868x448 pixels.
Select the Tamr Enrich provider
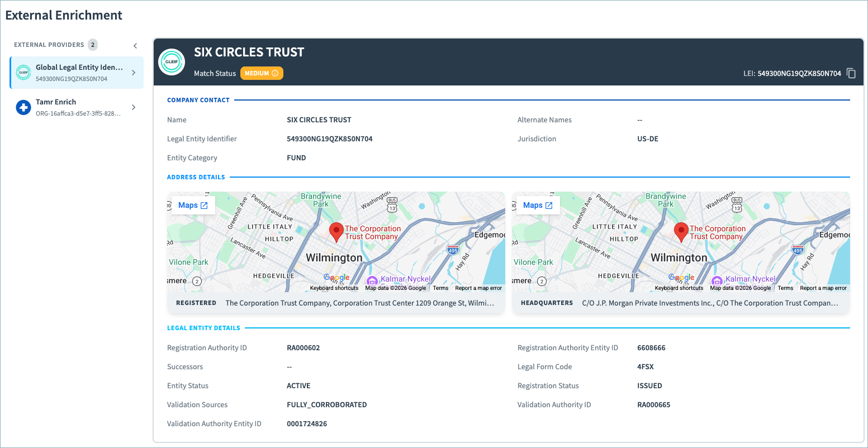pos(77,107)
